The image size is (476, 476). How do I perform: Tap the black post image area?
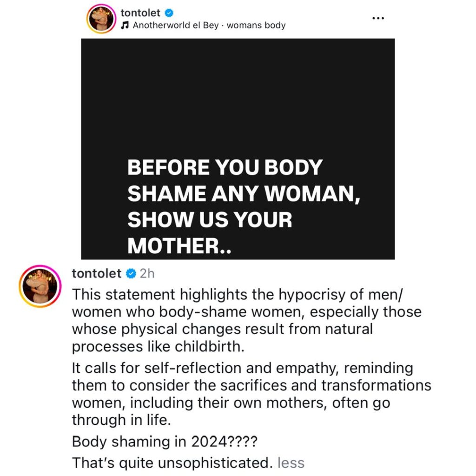pyautogui.click(x=238, y=149)
